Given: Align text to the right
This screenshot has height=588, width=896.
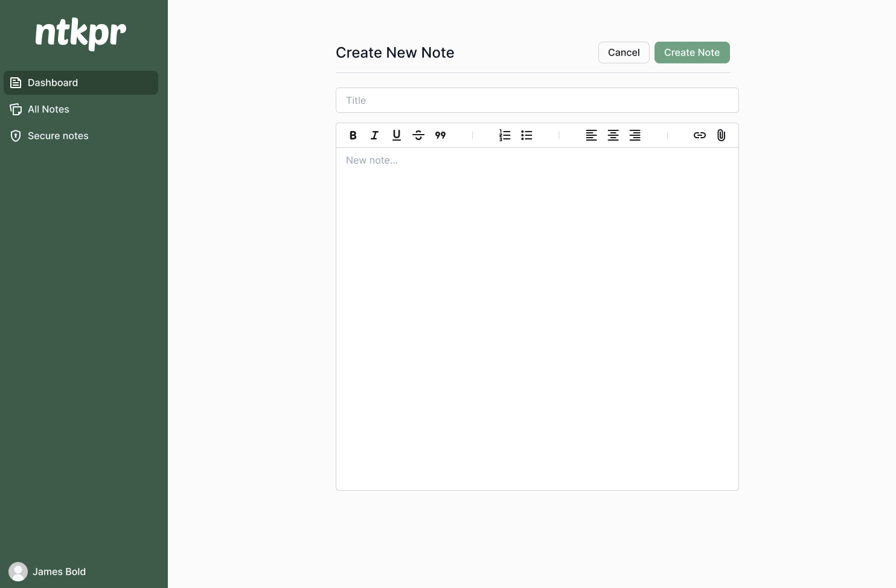Looking at the screenshot, I should point(635,135).
